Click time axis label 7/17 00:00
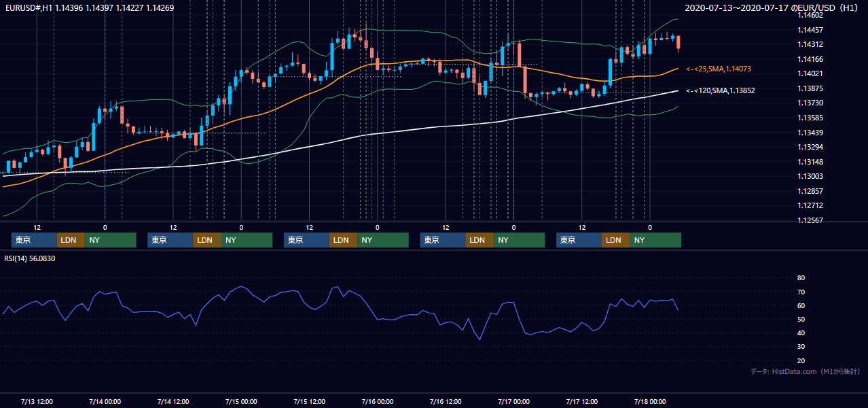The image size is (868, 408). point(513,401)
